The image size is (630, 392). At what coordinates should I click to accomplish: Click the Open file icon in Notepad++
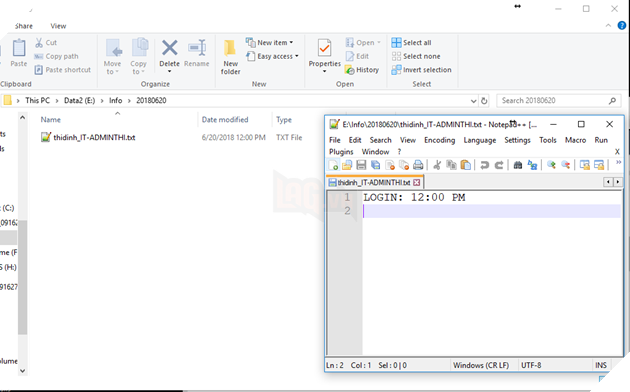(347, 165)
